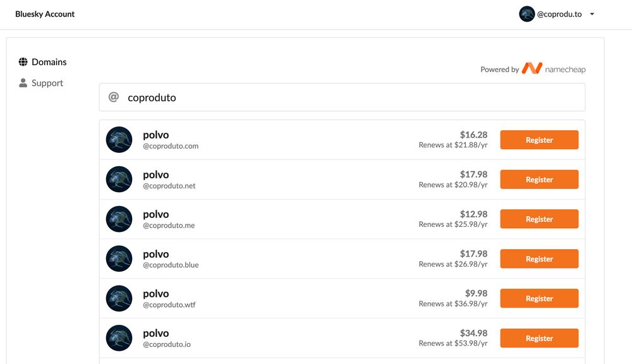The image size is (632, 364).
Task: Click the account avatar in header
Action: coord(526,14)
